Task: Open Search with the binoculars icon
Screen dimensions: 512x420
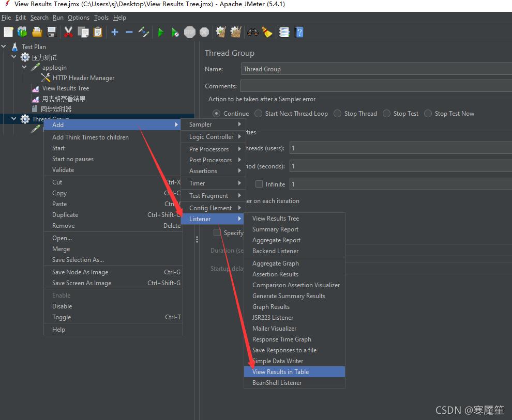Action: pos(253,32)
